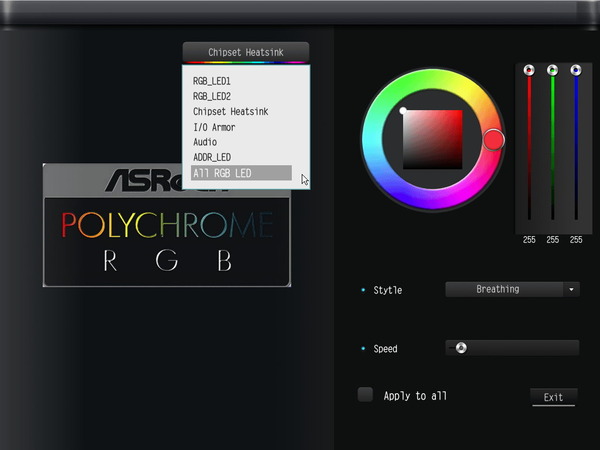The width and height of the screenshot is (600, 450).
Task: Choose I/O Armor in the list
Action: (216, 127)
